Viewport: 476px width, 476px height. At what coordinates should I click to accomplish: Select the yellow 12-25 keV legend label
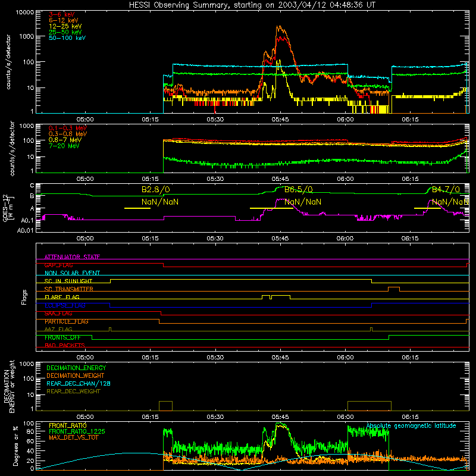[65, 26]
